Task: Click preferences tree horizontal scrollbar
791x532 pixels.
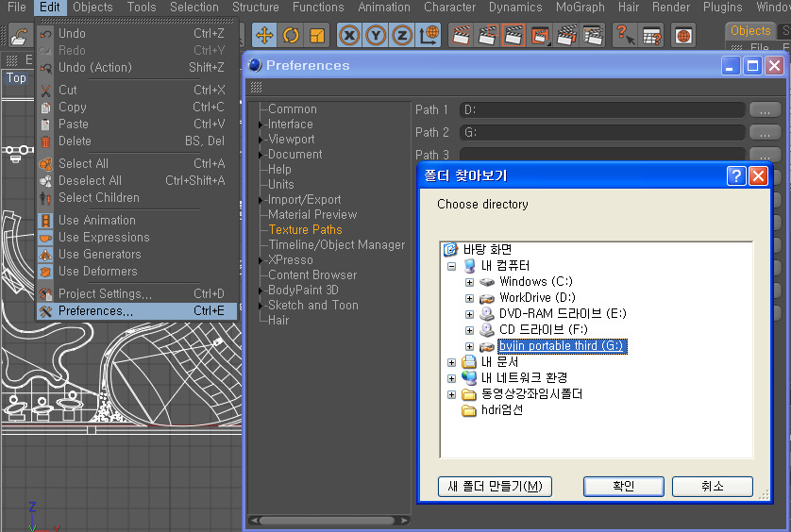Action: coord(328,521)
